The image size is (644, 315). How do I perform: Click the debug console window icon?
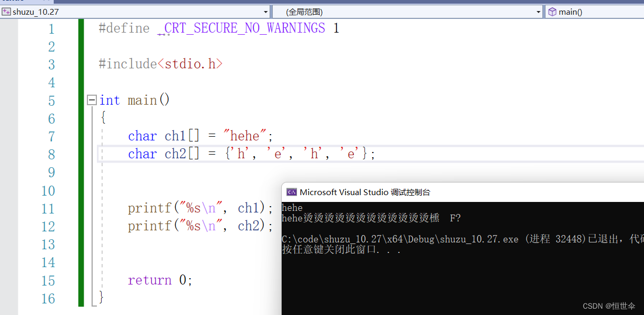pos(291,192)
